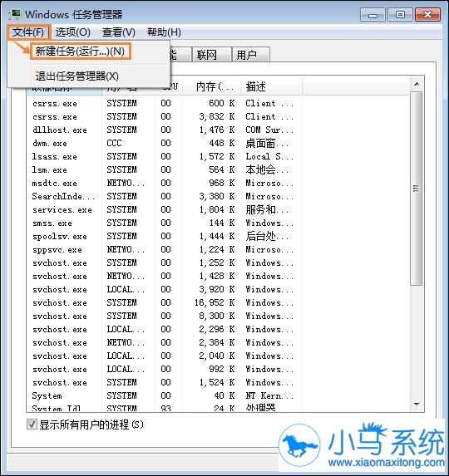
Task: Click the NT Kern... description cell
Action: (x=269, y=396)
